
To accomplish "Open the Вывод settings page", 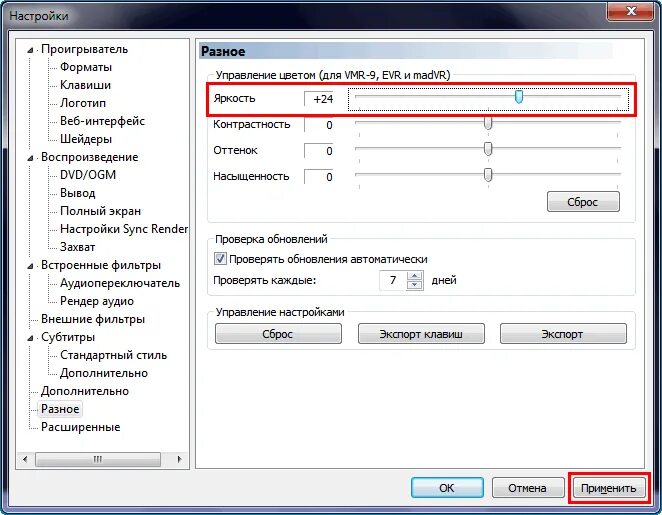I will tap(78, 193).
